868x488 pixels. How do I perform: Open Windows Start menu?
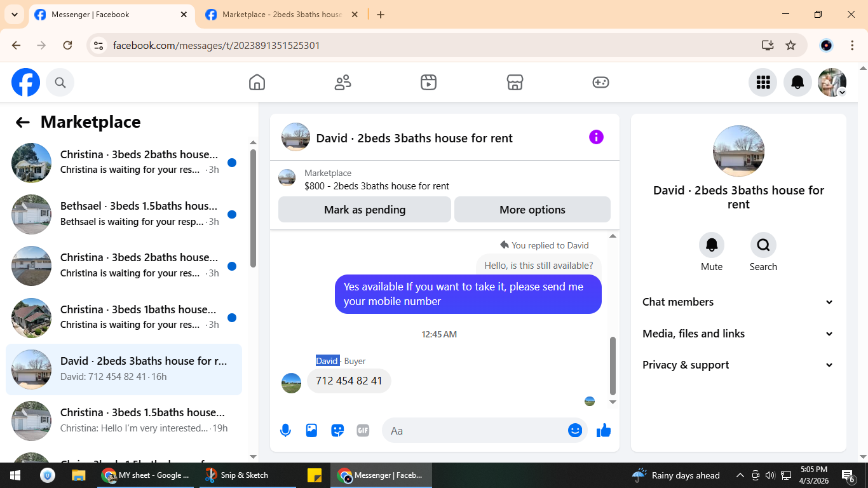tap(15, 475)
